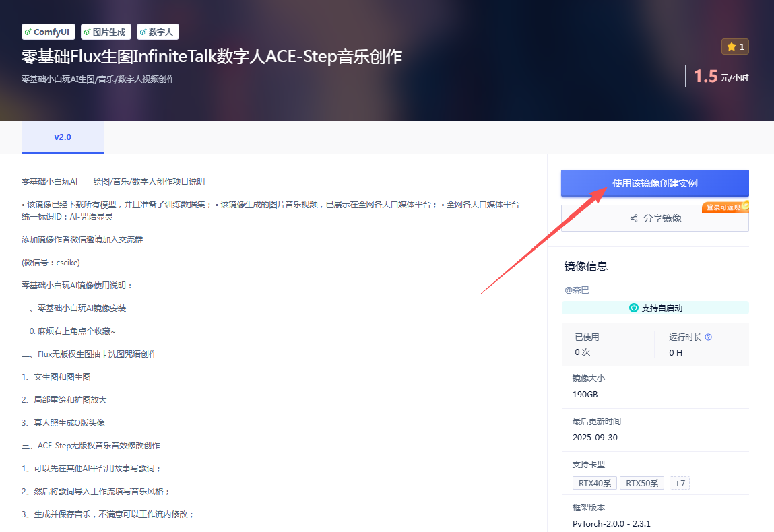The height and width of the screenshot is (532, 774).
Task: Click the RTX40系 card tag
Action: pyautogui.click(x=594, y=483)
